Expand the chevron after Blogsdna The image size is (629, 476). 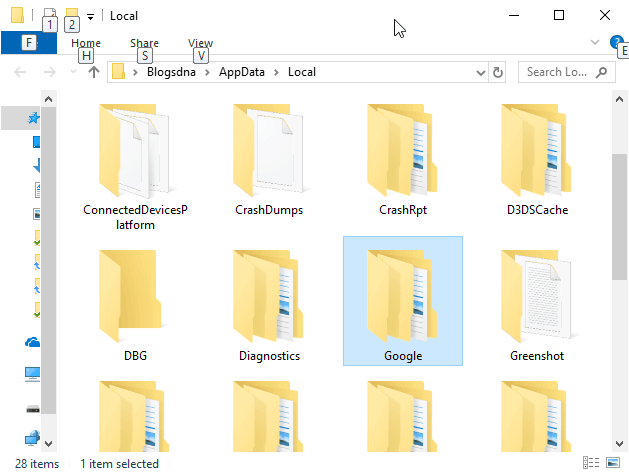pos(207,72)
